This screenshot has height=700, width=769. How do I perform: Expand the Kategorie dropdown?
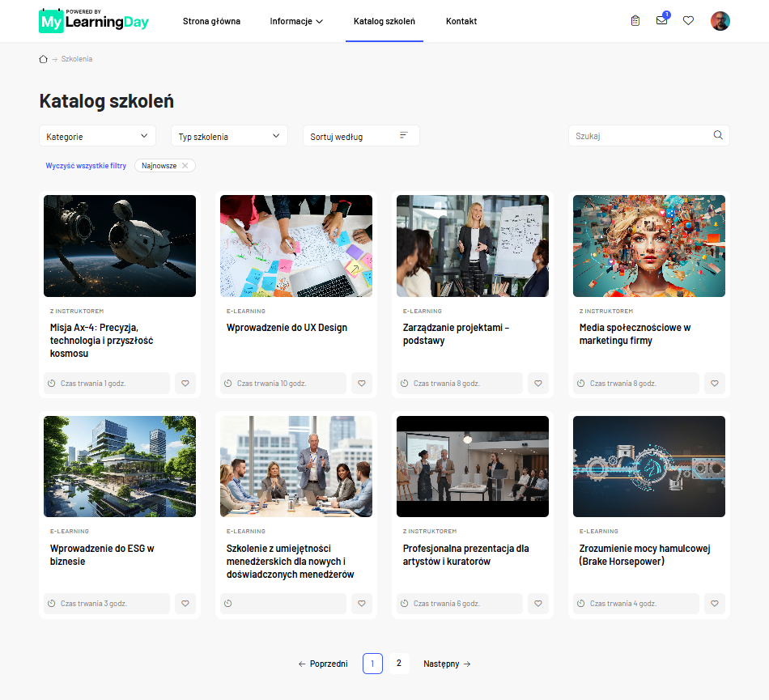pos(97,136)
